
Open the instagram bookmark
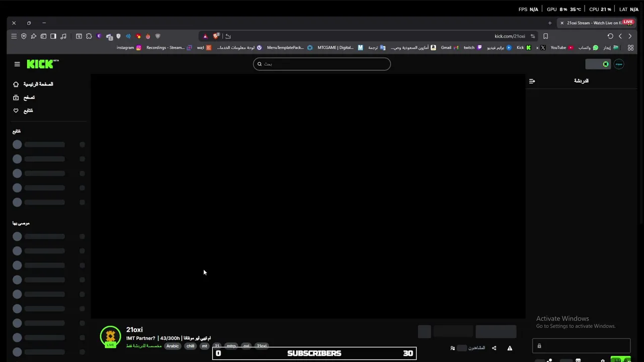129,48
